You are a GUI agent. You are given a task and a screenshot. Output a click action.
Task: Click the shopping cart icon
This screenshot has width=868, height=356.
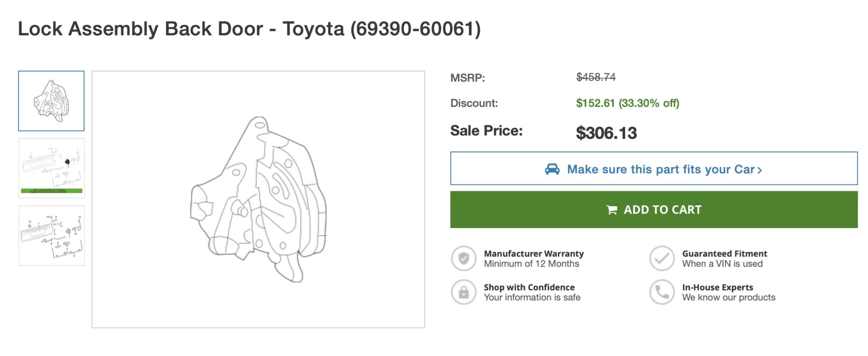pos(612,210)
